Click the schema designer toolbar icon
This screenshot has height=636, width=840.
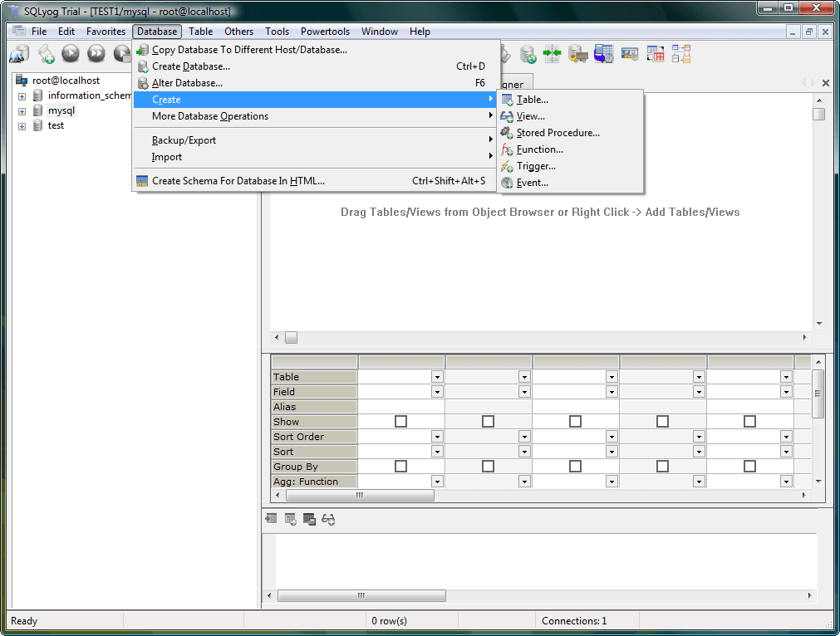[681, 53]
